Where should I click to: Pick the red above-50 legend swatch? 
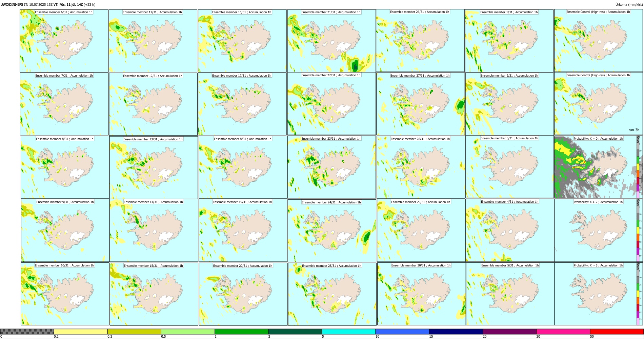pyautogui.click(x=617, y=332)
